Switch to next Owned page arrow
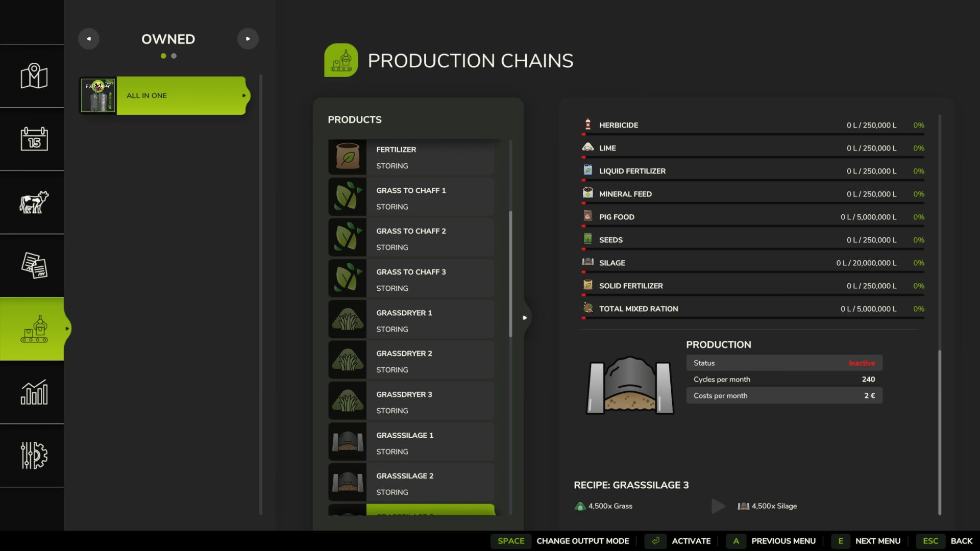The width and height of the screenshot is (980, 551). tap(248, 39)
